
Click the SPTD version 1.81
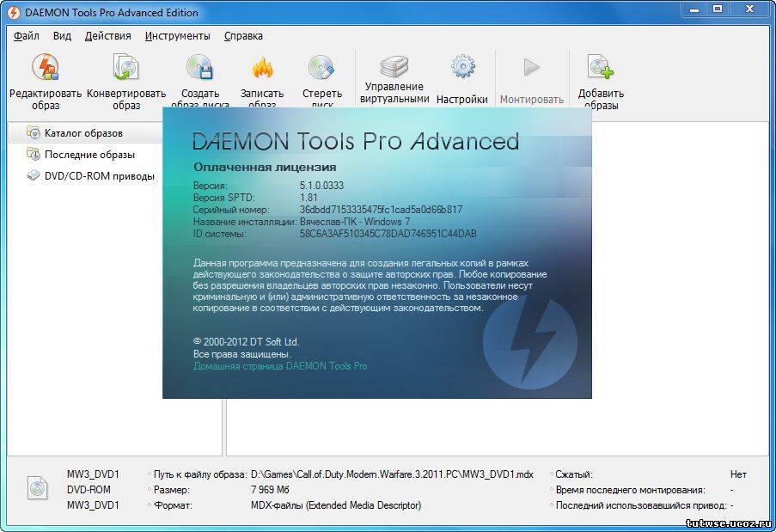(x=309, y=198)
